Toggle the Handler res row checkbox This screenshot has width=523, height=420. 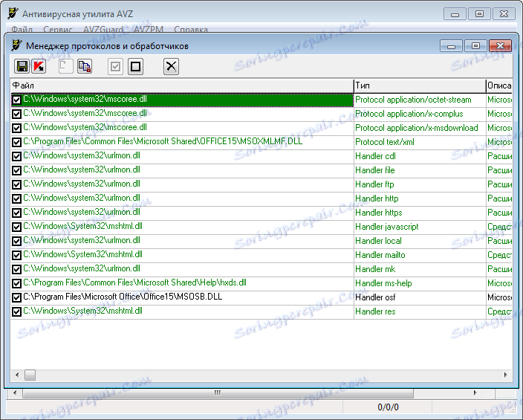[16, 311]
